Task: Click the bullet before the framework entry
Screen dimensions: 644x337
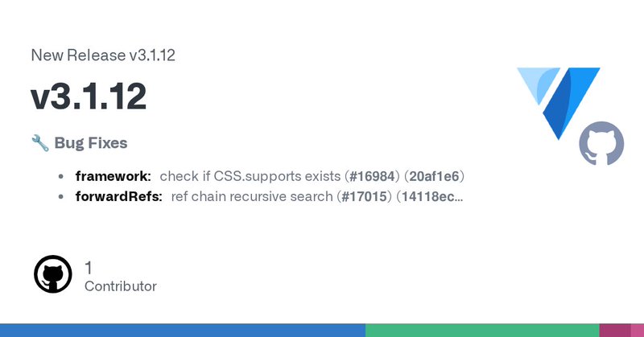Action: 61,176
